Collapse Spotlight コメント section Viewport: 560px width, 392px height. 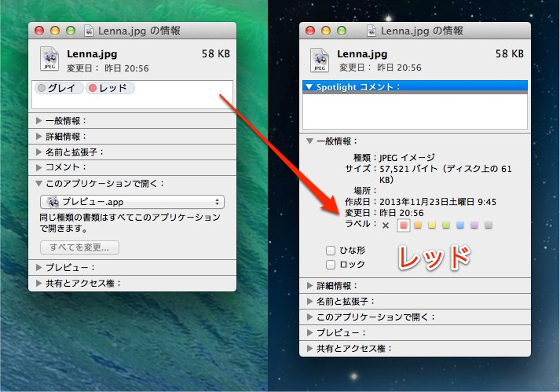click(309, 87)
